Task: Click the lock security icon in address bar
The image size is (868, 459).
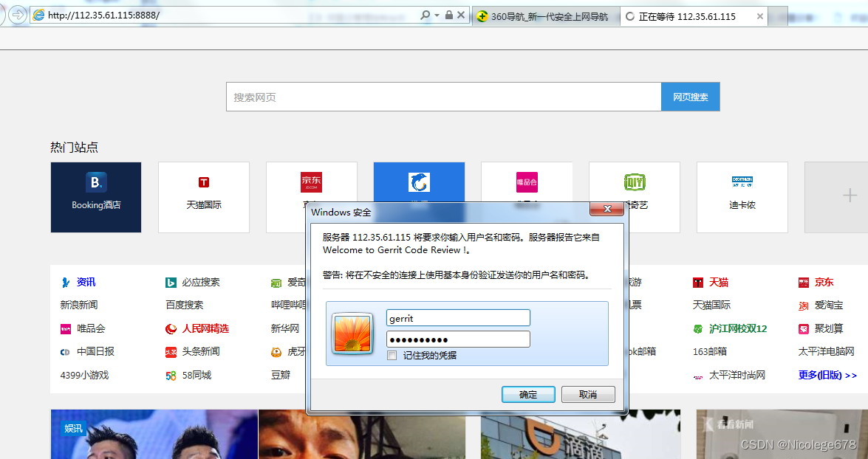Action: (x=449, y=15)
